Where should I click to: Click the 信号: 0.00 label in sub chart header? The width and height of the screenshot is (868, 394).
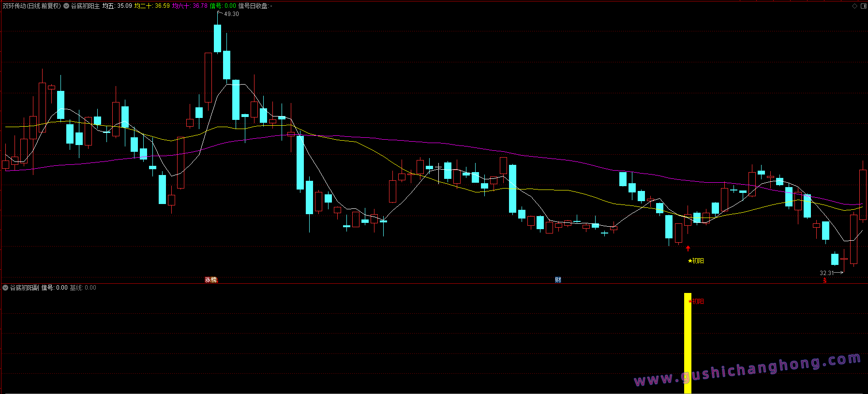(x=54, y=288)
